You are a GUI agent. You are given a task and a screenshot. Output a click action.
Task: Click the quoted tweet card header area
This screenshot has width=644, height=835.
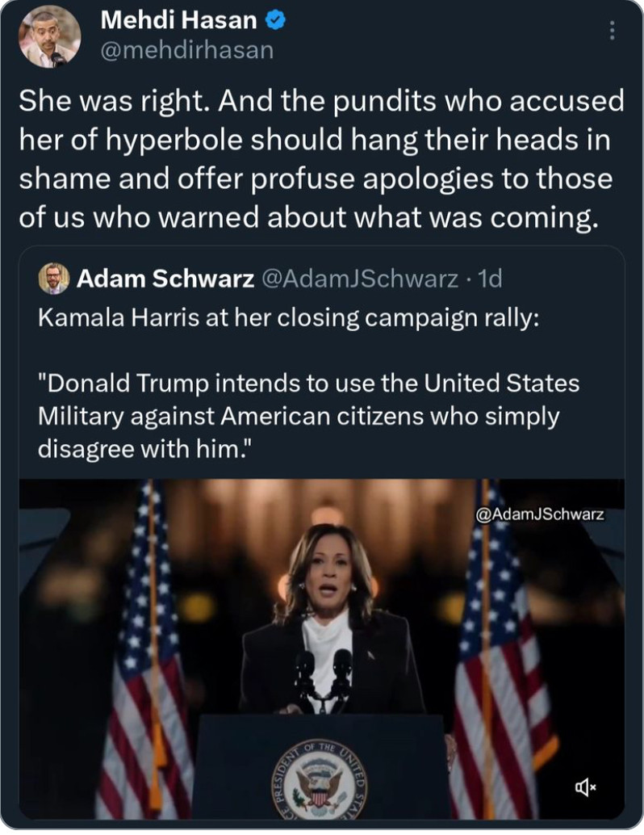[321, 279]
